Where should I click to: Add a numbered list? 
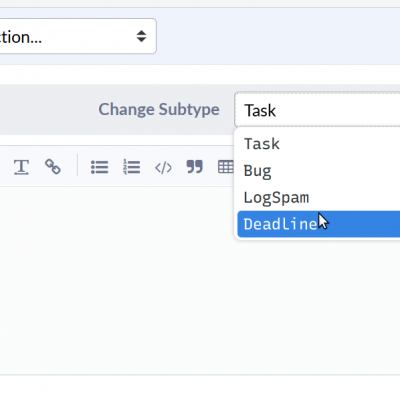click(x=131, y=167)
